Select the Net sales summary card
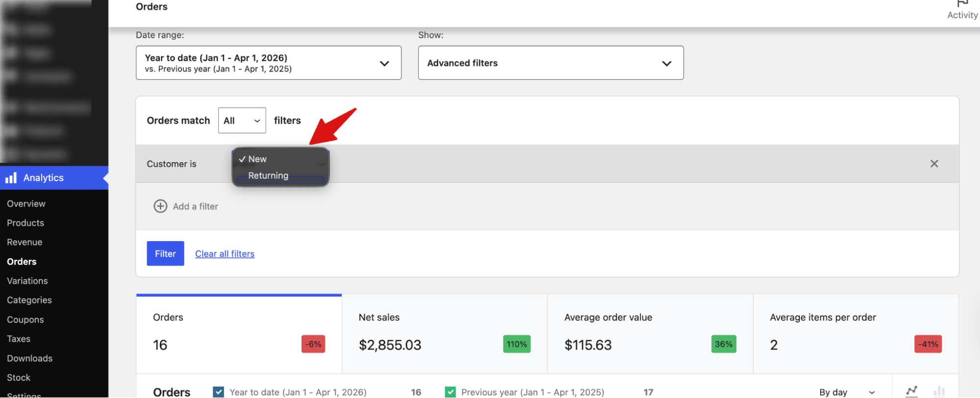Viewport: 980px width, 398px height. pyautogui.click(x=445, y=334)
